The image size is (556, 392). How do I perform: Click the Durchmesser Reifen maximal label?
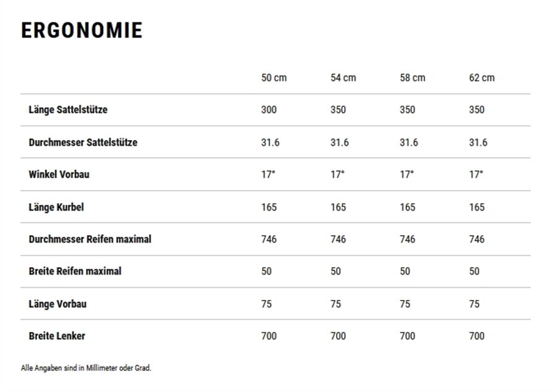[x=90, y=240]
